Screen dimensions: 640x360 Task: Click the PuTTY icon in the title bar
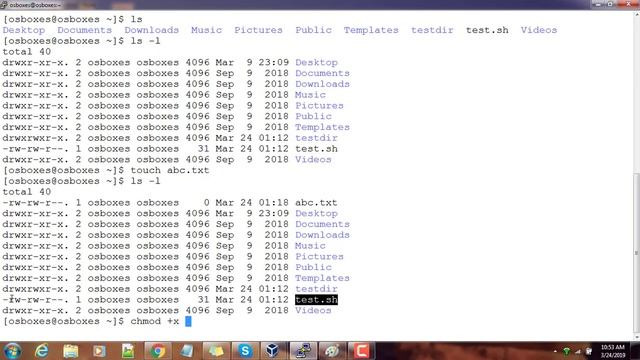point(4,4)
